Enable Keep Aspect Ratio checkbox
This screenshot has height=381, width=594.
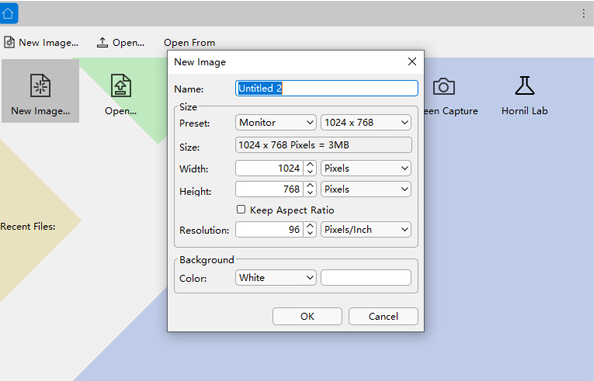click(x=241, y=209)
